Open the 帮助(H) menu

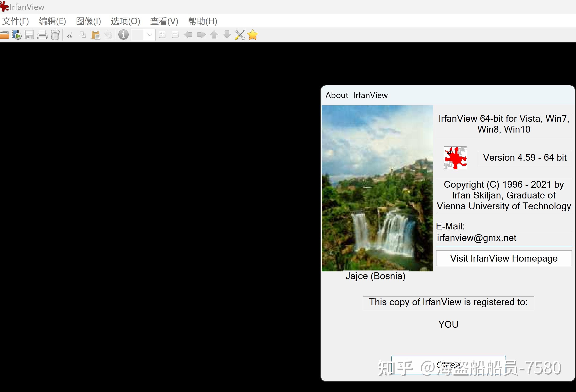202,21
